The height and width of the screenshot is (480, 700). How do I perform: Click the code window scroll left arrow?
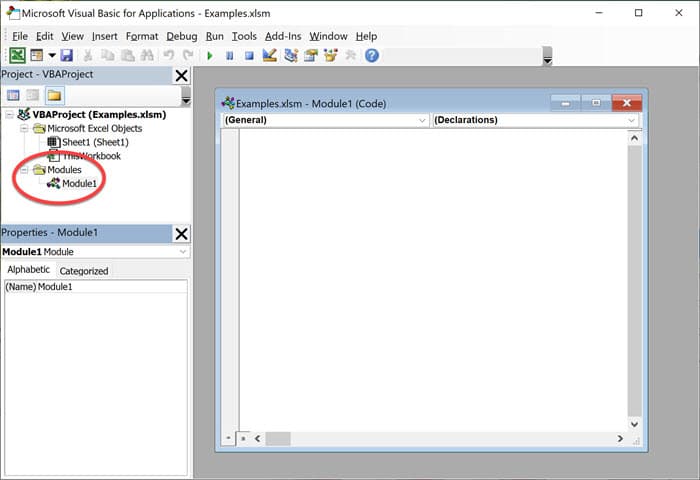[258, 438]
